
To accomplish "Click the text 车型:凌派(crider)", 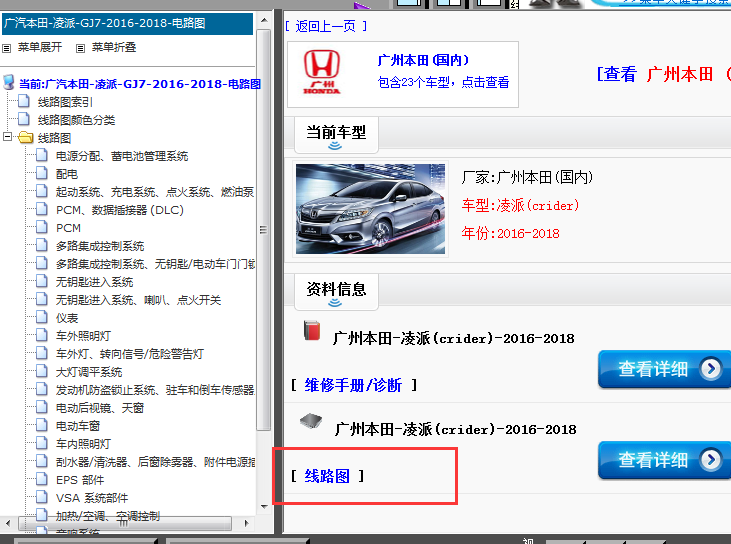I will point(520,206).
